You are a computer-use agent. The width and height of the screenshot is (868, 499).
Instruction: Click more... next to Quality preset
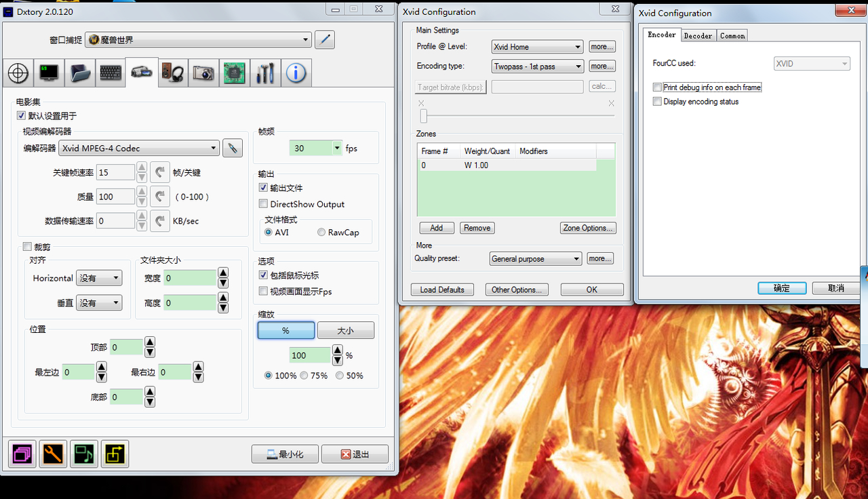click(x=600, y=258)
